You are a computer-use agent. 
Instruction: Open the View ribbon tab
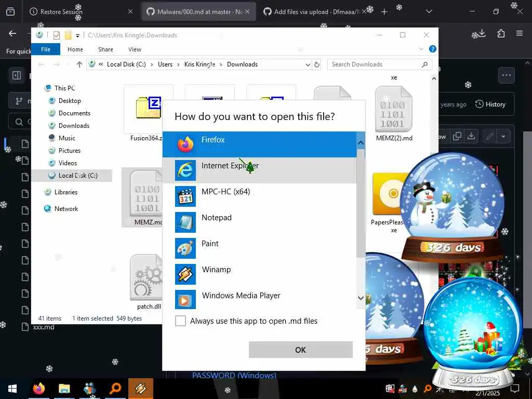pos(135,49)
